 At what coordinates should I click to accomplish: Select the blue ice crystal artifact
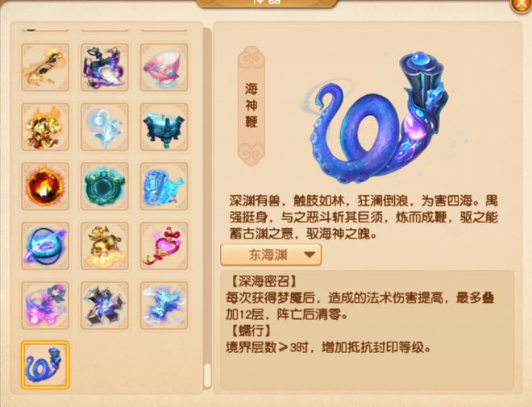[x=164, y=186]
